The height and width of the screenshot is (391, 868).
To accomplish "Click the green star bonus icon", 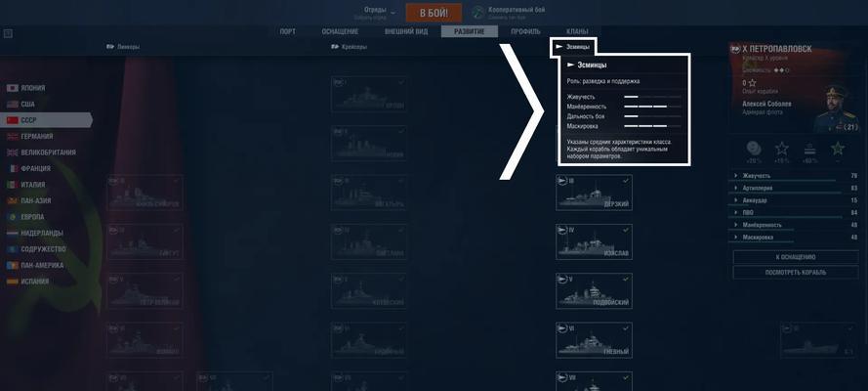I will click(x=838, y=149).
